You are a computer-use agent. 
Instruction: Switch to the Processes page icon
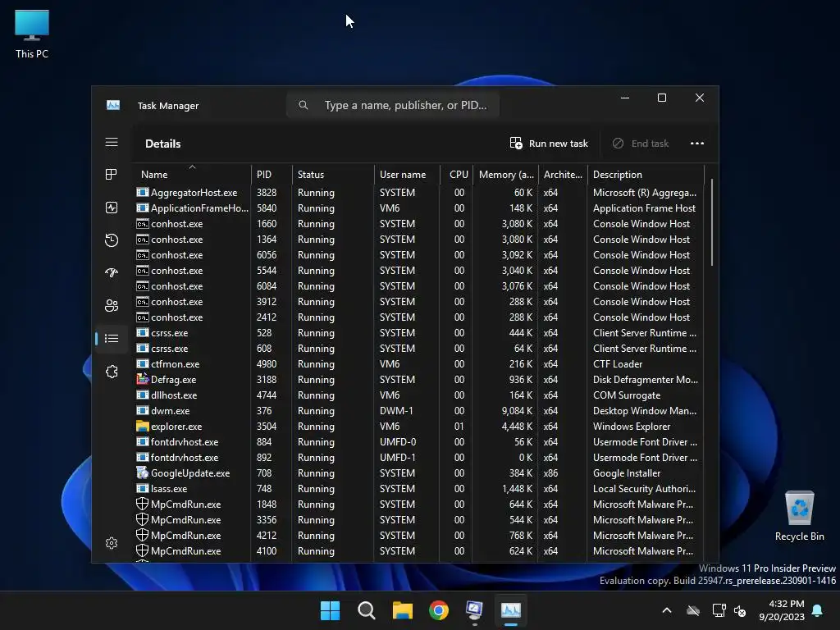pyautogui.click(x=112, y=175)
